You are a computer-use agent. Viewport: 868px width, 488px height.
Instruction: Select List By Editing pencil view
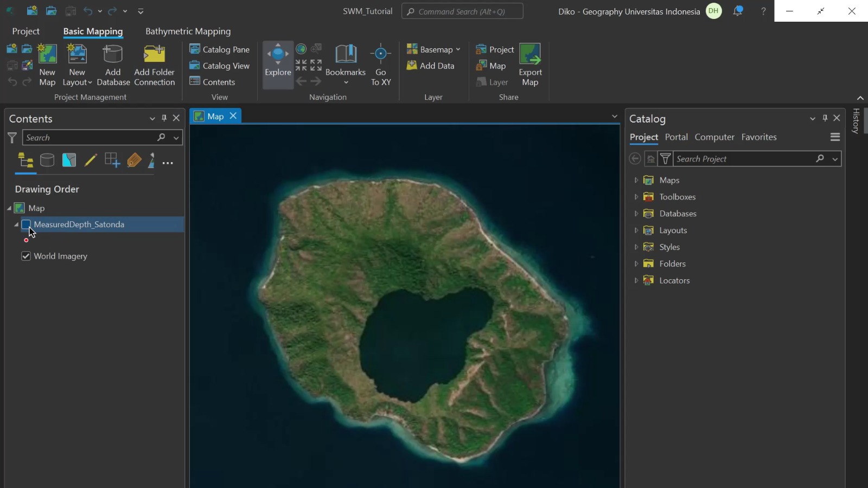91,160
